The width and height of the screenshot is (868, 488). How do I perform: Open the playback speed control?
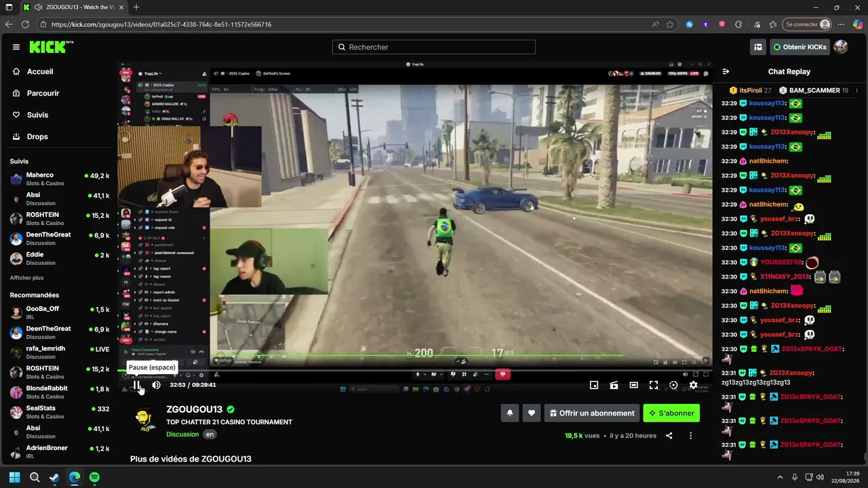click(x=673, y=385)
